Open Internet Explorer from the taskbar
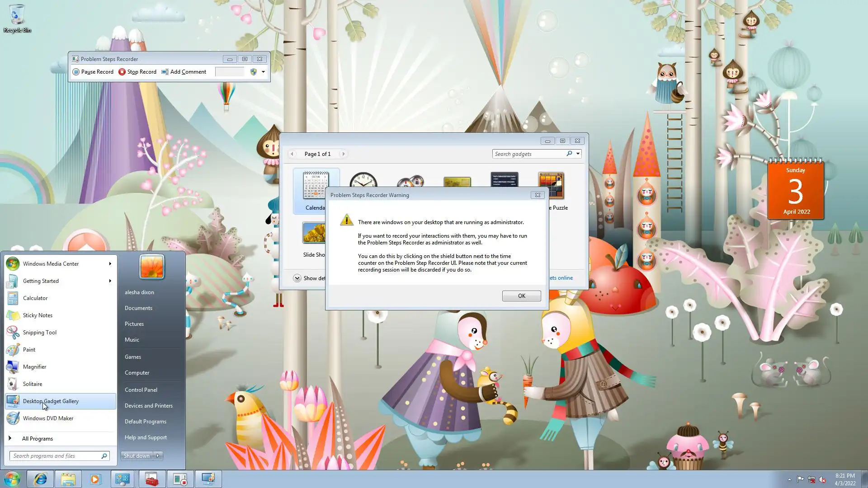The height and width of the screenshot is (488, 868). 41,479
